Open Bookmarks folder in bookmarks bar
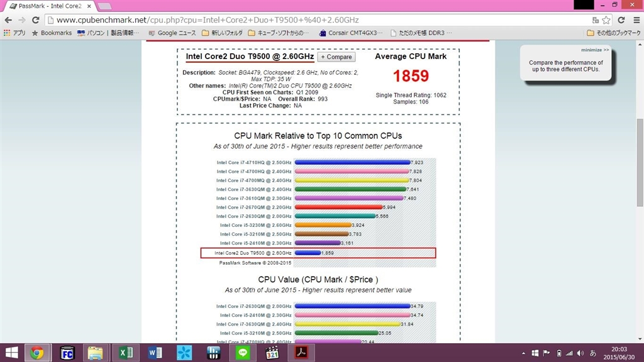Viewport: 644px width, 362px height. (x=52, y=33)
